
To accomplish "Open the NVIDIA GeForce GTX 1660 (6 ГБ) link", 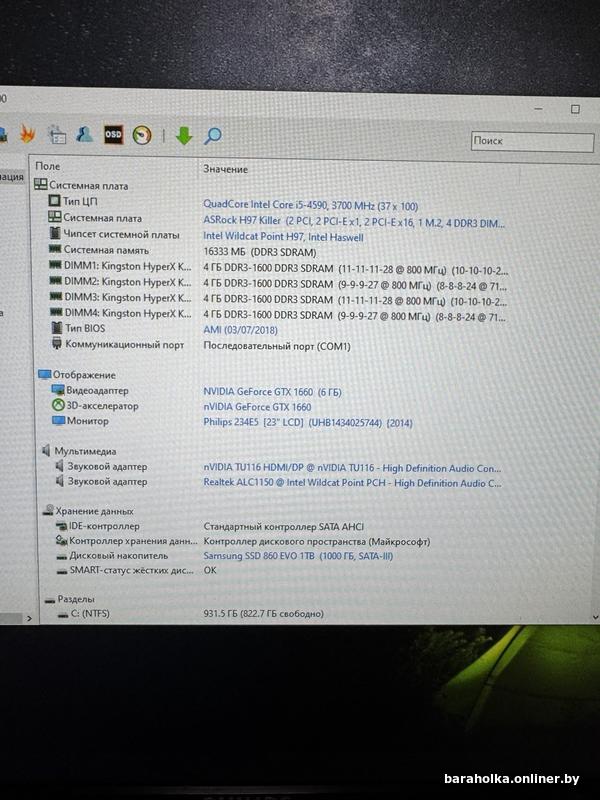I will tap(272, 392).
